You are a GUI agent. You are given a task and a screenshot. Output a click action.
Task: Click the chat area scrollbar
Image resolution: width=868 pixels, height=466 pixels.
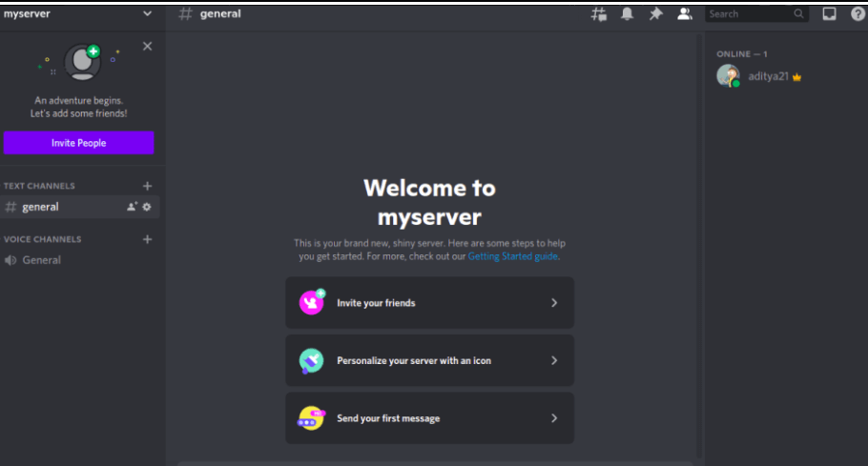(x=699, y=246)
